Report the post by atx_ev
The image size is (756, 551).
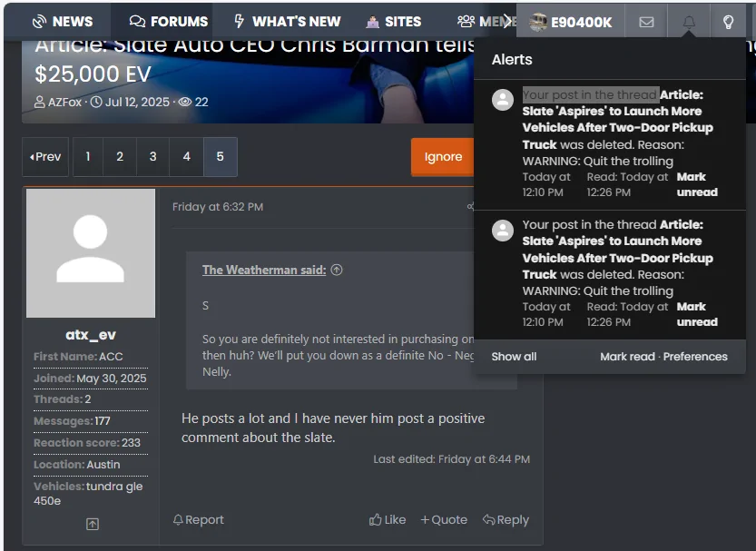(198, 519)
